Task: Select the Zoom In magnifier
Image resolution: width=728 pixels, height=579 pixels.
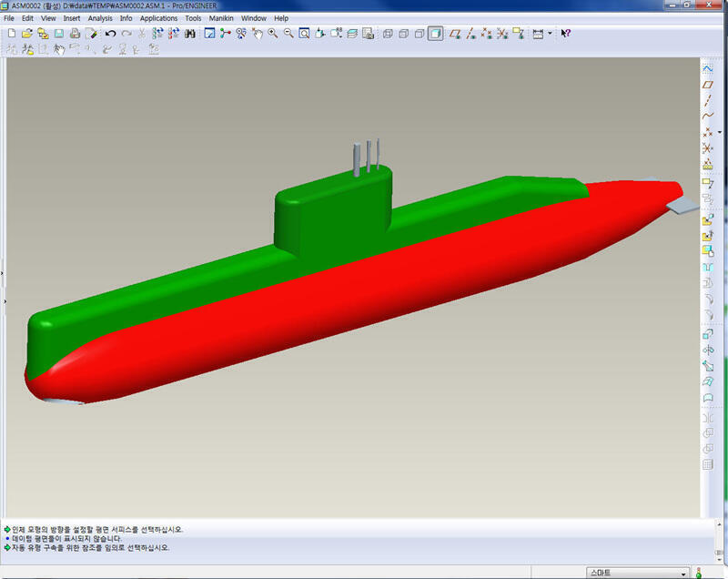Action: 273,34
